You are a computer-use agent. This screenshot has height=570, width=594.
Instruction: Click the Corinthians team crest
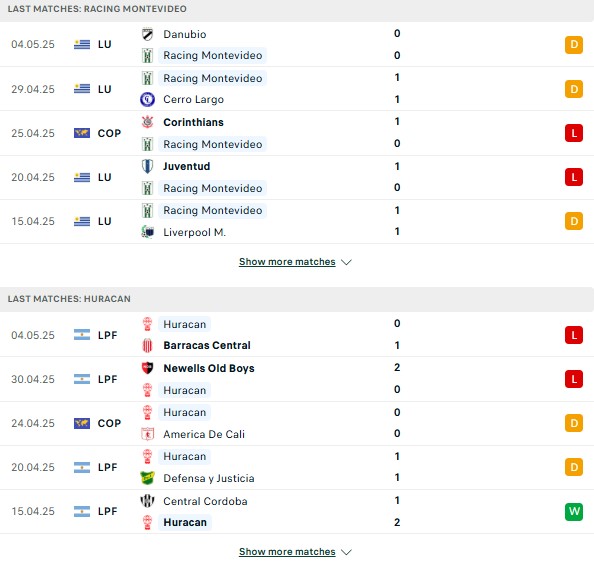pyautogui.click(x=147, y=122)
